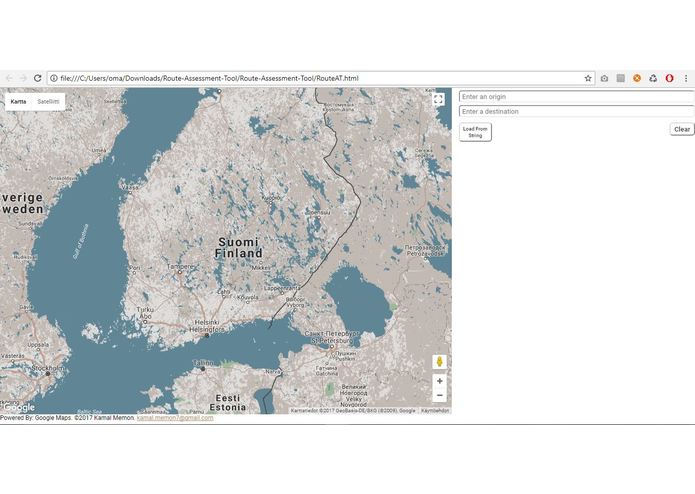Viewport: 695px width, 494px height.
Task: Click the Kouvola city label
Action: (247, 297)
